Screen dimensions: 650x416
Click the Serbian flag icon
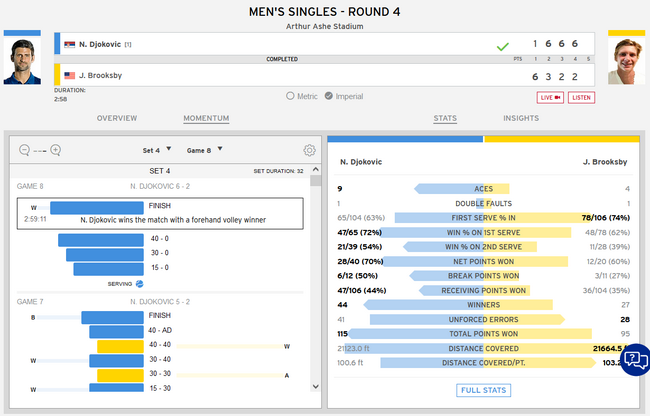coord(69,45)
